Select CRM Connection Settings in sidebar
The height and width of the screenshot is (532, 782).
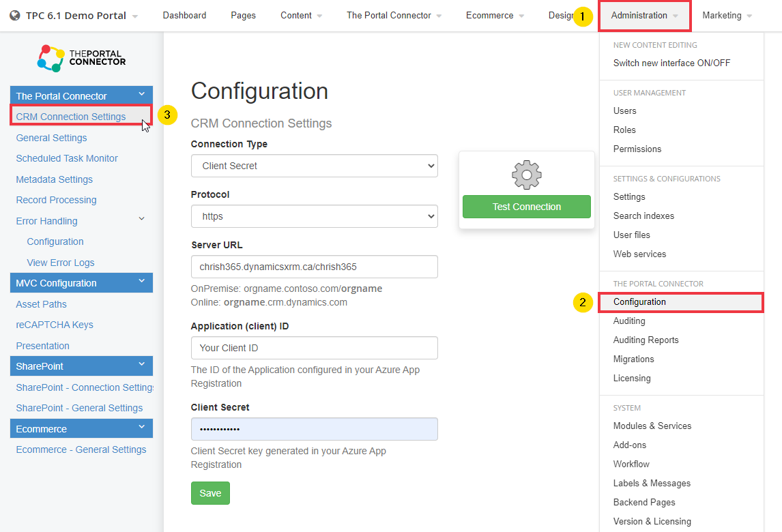click(x=71, y=117)
